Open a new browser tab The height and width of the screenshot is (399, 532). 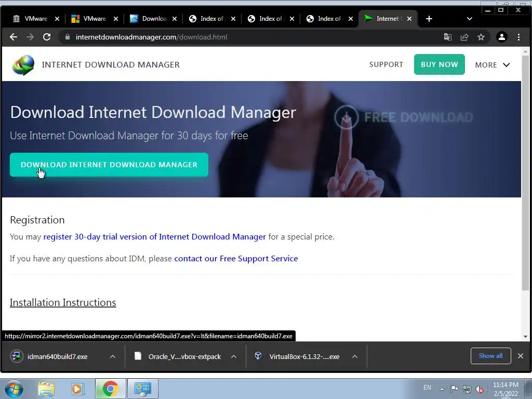coord(429,19)
